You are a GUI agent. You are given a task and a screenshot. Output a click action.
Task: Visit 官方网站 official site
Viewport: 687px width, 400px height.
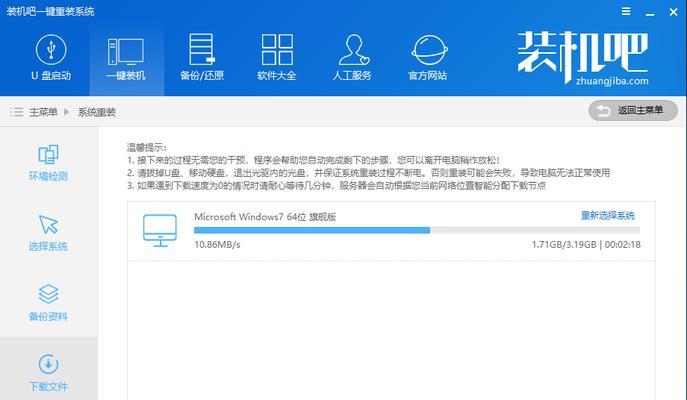tap(428, 58)
